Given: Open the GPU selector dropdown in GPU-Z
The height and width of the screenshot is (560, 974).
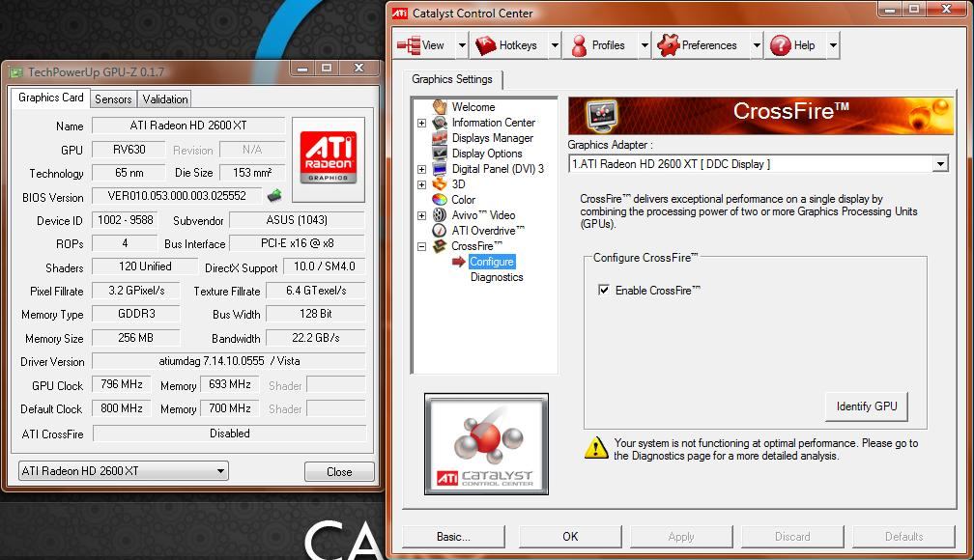Looking at the screenshot, I should coord(220,471).
